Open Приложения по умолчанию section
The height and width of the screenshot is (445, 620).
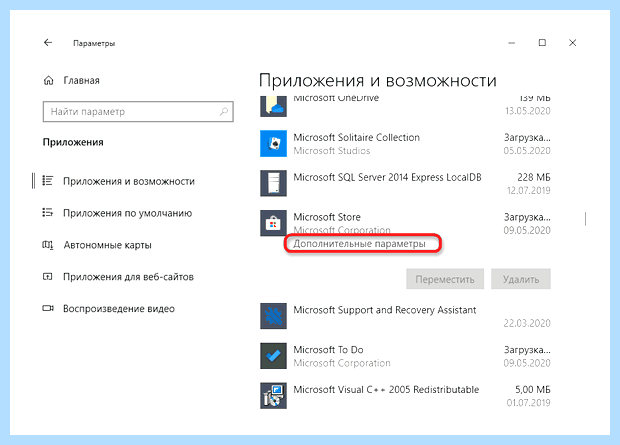[x=128, y=213]
